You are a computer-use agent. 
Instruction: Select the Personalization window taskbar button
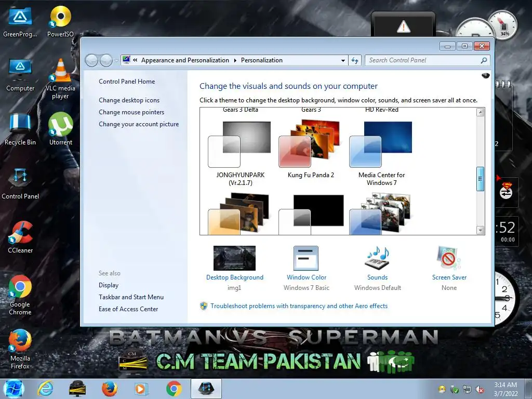(x=206, y=389)
